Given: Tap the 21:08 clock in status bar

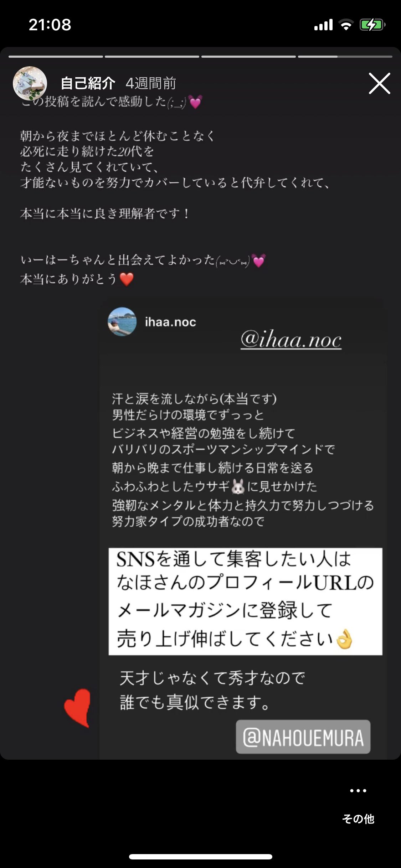Looking at the screenshot, I should [x=50, y=25].
